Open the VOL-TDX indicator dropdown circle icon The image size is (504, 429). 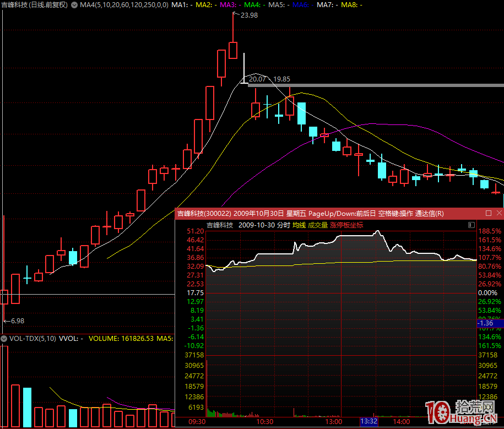tap(4, 338)
